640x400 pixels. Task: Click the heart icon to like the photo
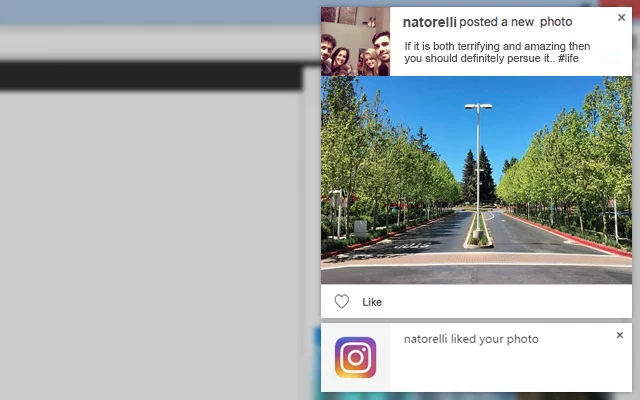342,302
